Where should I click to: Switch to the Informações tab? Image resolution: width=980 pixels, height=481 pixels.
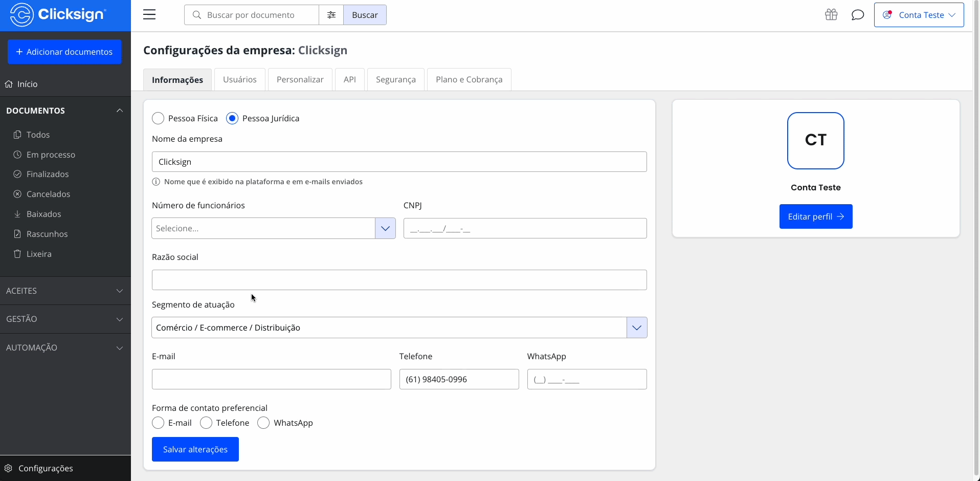point(177,80)
